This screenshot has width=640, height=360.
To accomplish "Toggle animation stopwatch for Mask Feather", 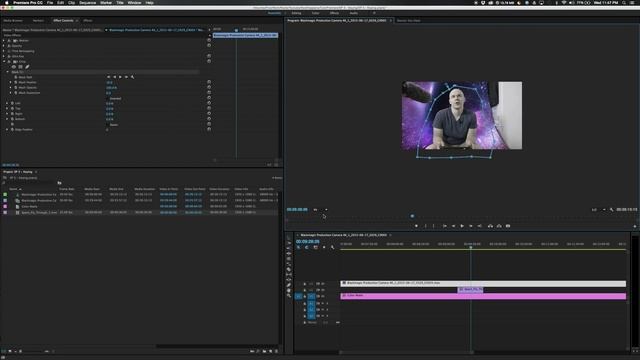I will click(16, 82).
